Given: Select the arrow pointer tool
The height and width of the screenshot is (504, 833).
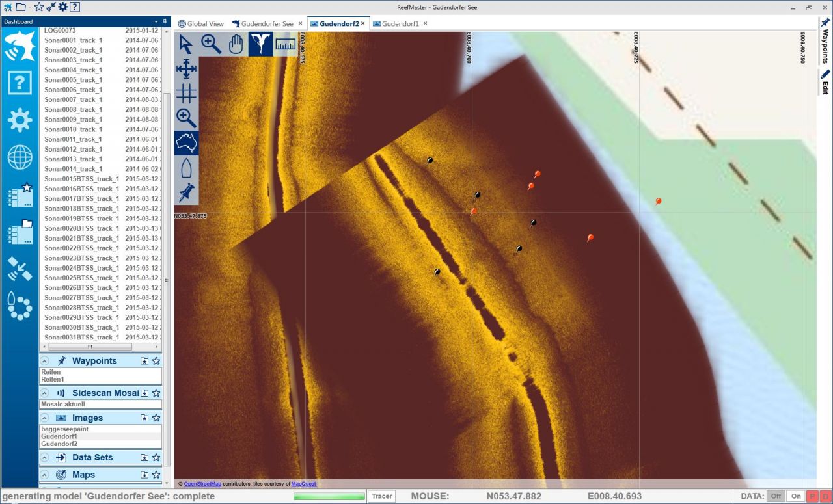Looking at the screenshot, I should click(186, 44).
